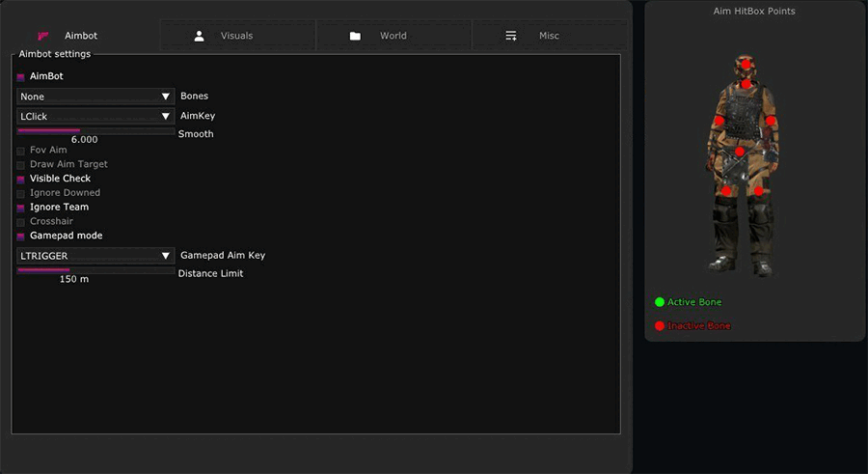The height and width of the screenshot is (474, 868).
Task: Turn off Gamepad mode checkbox
Action: [x=21, y=236]
